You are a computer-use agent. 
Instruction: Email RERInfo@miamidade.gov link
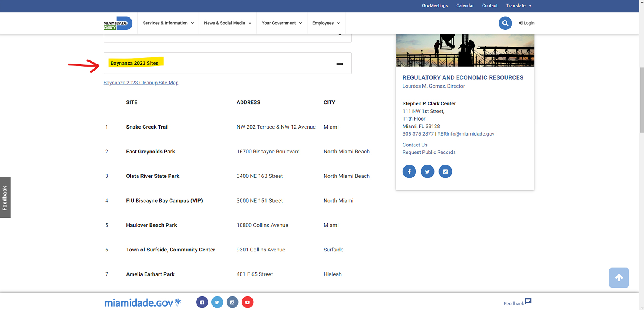pos(466,134)
